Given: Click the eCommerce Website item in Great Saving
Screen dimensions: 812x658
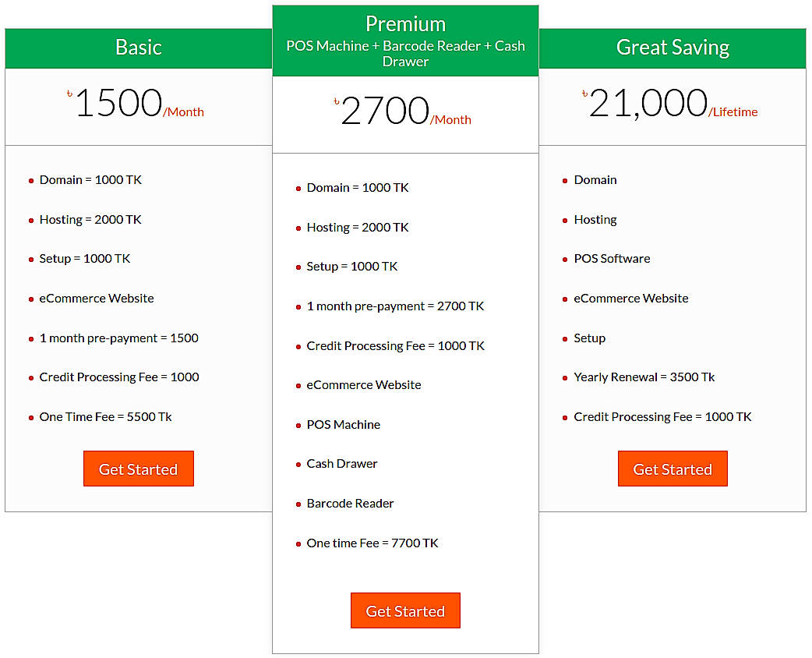Looking at the screenshot, I should point(630,298).
